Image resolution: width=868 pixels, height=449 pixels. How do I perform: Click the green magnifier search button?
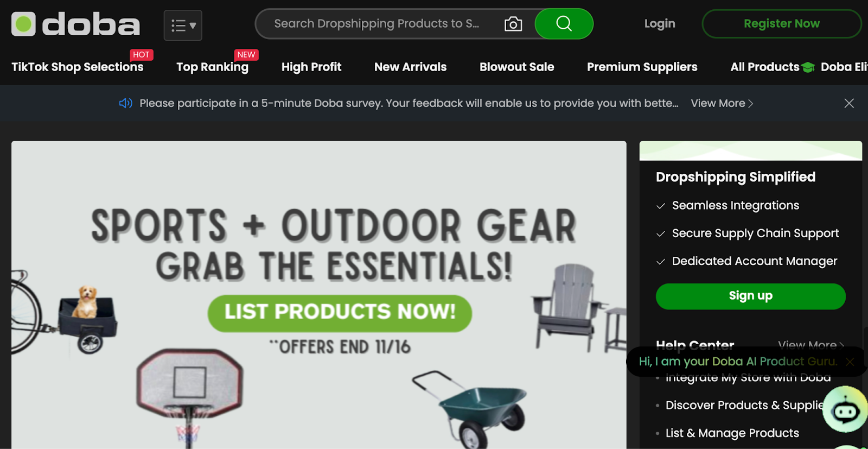(x=564, y=24)
